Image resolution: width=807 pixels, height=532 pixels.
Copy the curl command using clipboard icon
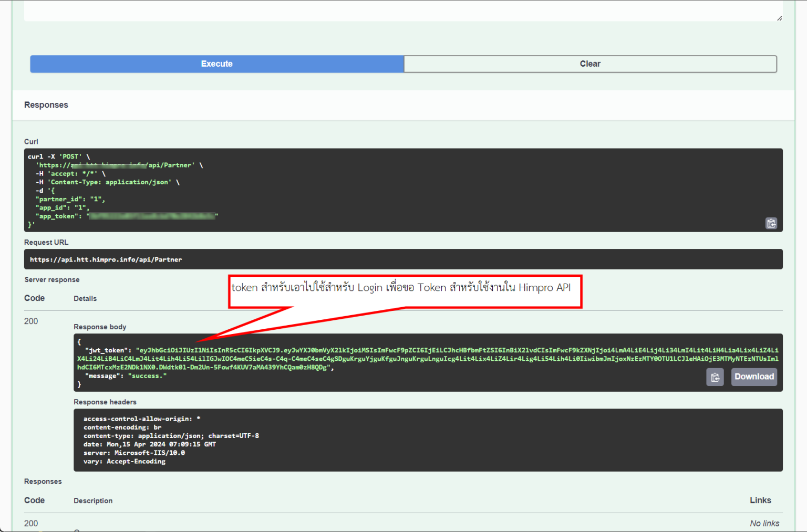click(771, 223)
